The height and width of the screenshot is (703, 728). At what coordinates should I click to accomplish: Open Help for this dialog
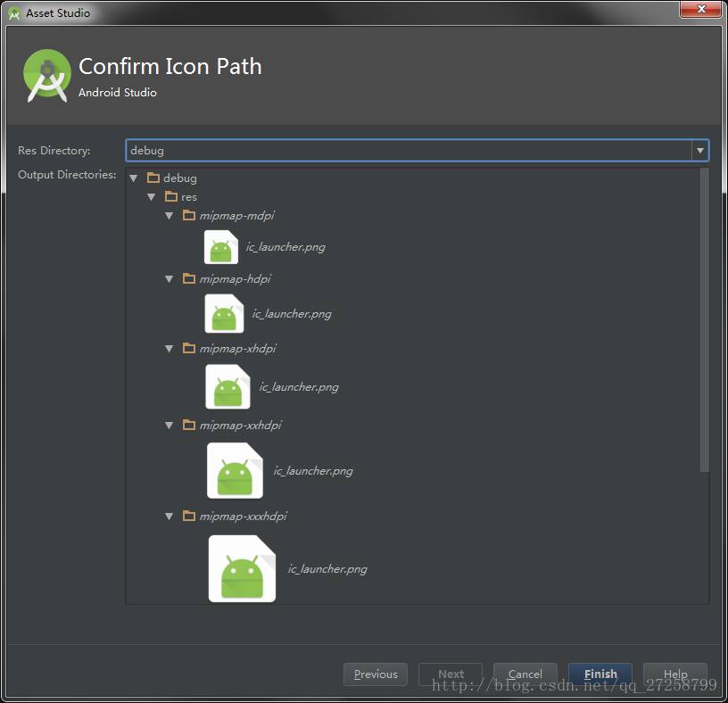pos(675,674)
